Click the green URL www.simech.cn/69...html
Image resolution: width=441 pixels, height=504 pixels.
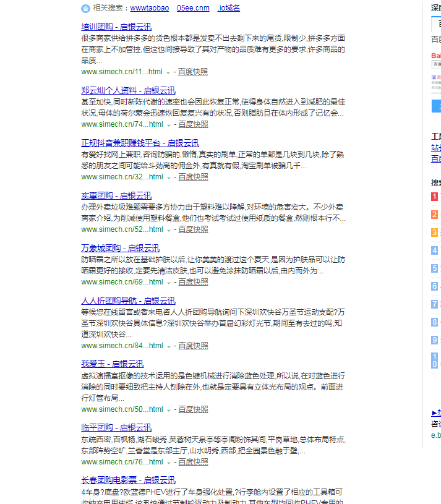[122, 282]
